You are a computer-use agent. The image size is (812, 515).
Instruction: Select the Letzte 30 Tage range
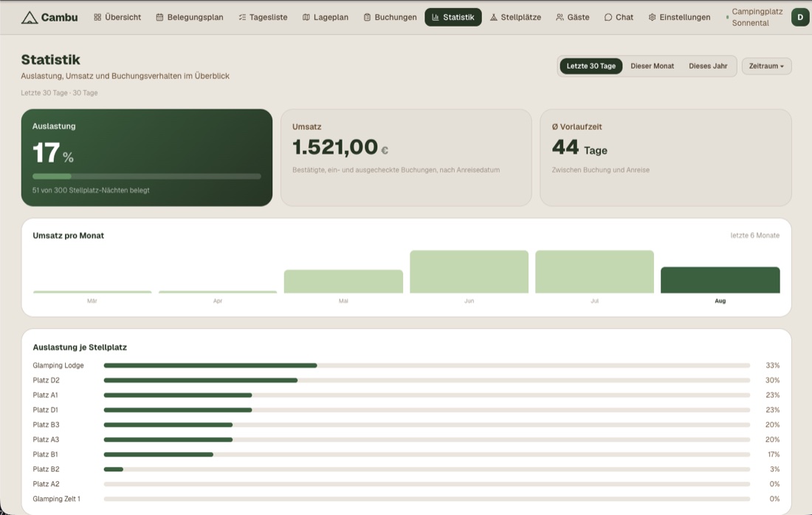tap(591, 66)
